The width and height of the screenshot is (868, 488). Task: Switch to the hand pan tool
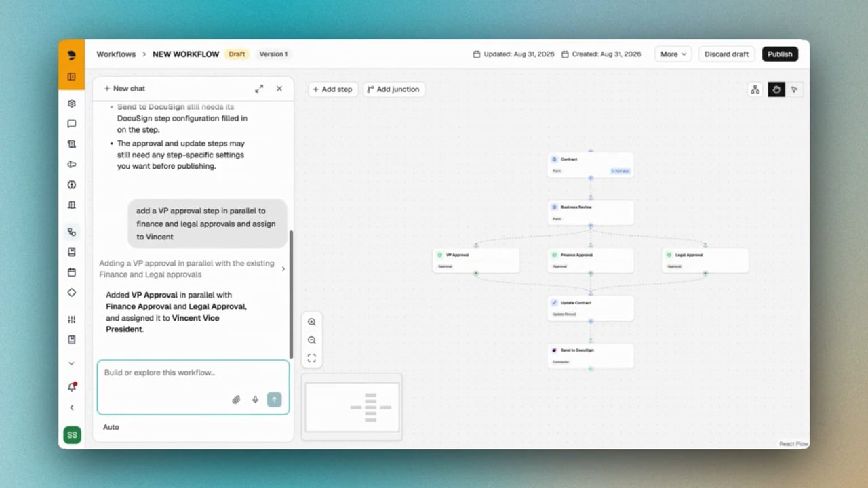[776, 89]
